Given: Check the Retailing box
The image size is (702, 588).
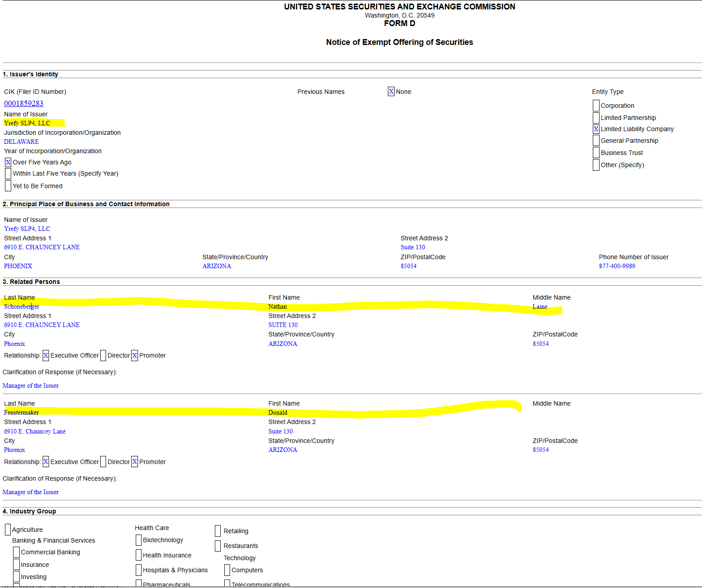Looking at the screenshot, I should tap(218, 531).
